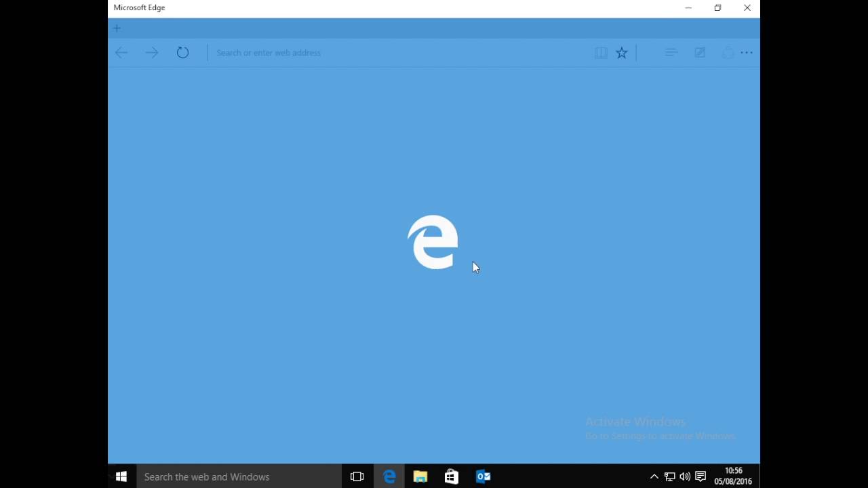Open the Hub lines icon

click(671, 53)
